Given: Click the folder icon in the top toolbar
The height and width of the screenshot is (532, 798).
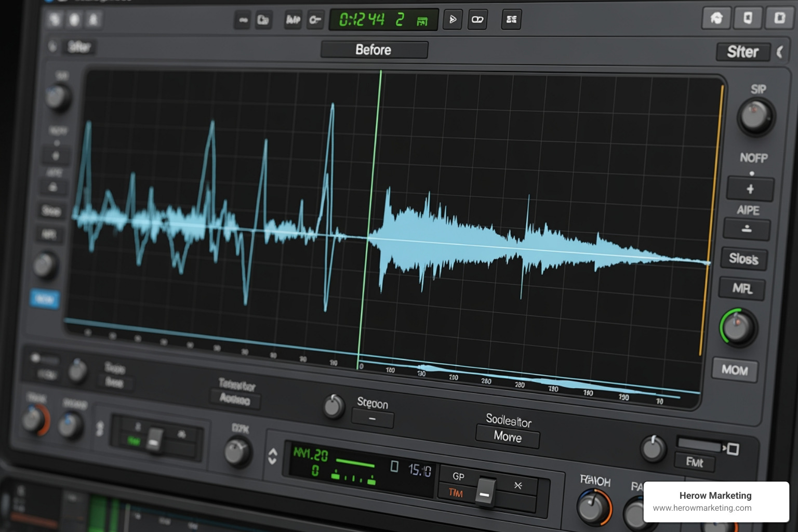Looking at the screenshot, I should click(263, 20).
